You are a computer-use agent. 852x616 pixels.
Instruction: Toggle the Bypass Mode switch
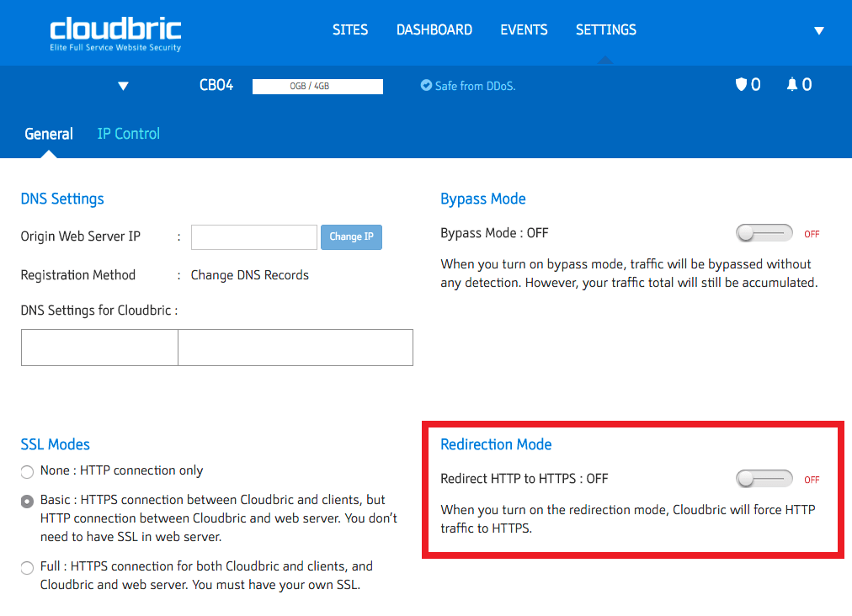(x=764, y=233)
